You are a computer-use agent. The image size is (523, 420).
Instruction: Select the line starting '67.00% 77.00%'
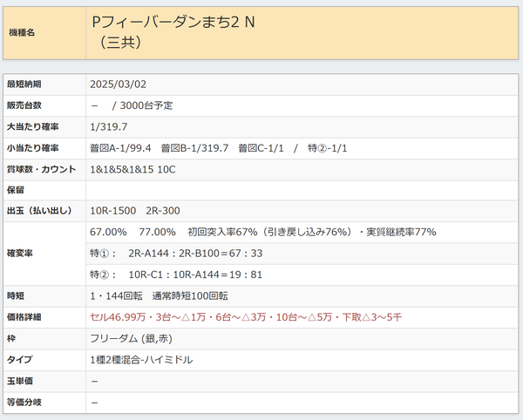point(263,232)
